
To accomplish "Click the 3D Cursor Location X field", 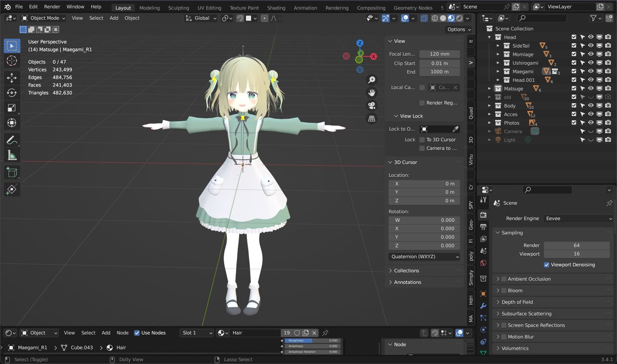I will tap(424, 184).
